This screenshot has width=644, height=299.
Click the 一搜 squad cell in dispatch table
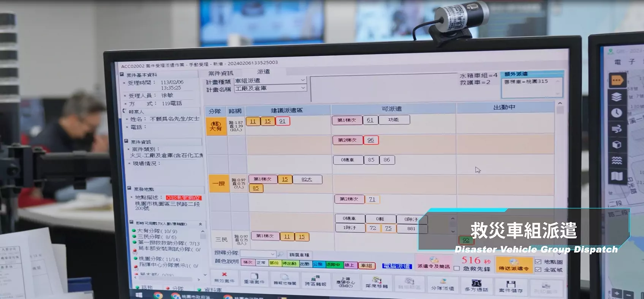pyautogui.click(x=219, y=184)
